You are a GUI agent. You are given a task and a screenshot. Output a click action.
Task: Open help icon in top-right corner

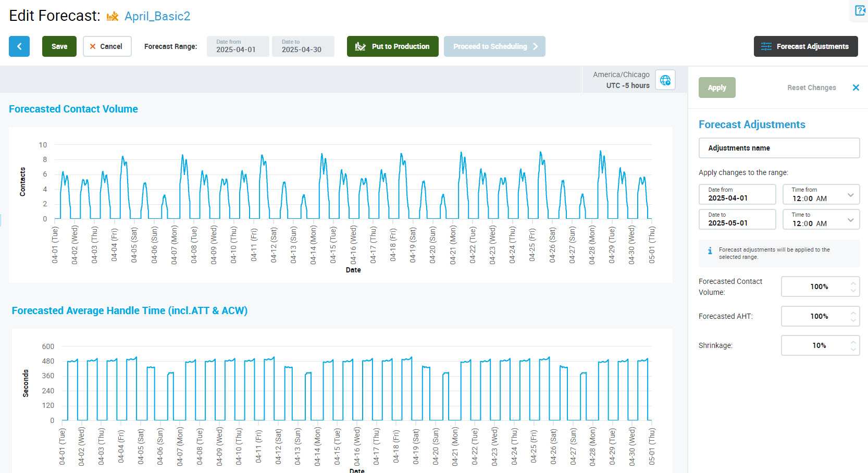click(860, 10)
